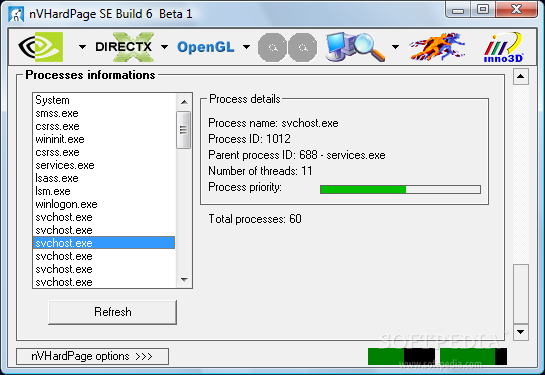545x375 pixels.
Task: Click the main panel scrollbar thumb
Action: coord(521,294)
